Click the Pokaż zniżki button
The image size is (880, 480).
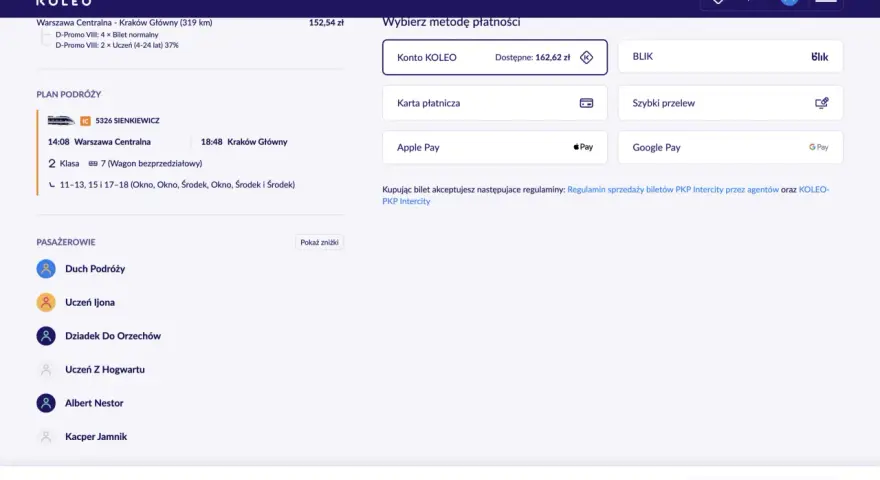[x=319, y=243]
